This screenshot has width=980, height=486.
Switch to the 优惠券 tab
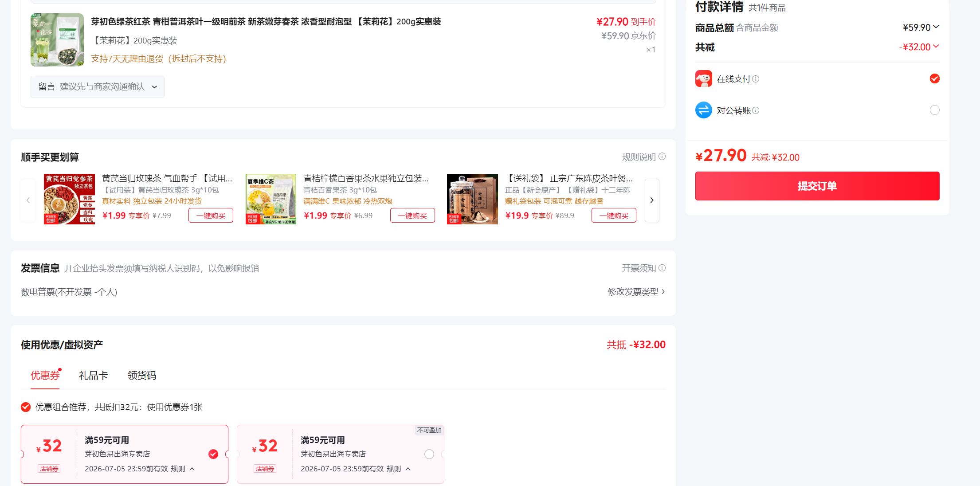point(45,376)
